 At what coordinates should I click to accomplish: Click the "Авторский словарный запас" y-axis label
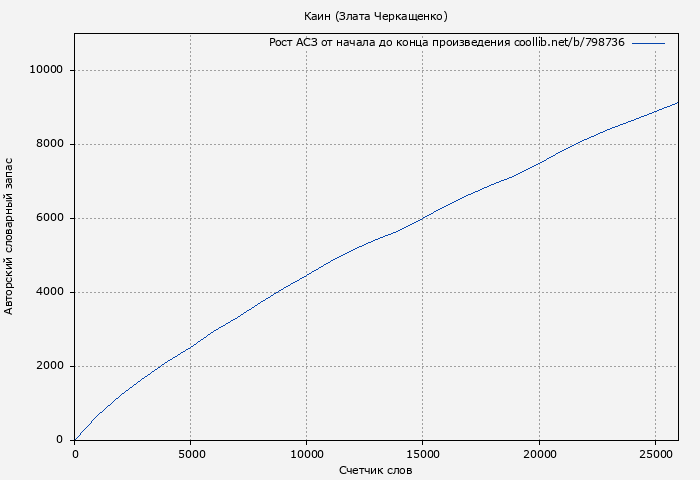(x=10, y=236)
